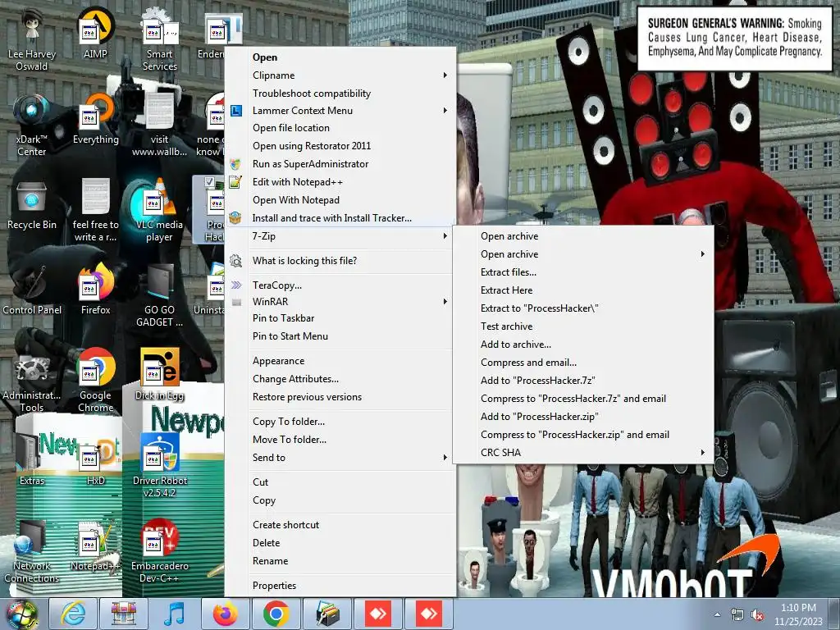The image size is (840, 630).
Task: Choose Run as SuperAdministrator
Action: pyautogui.click(x=341, y=164)
